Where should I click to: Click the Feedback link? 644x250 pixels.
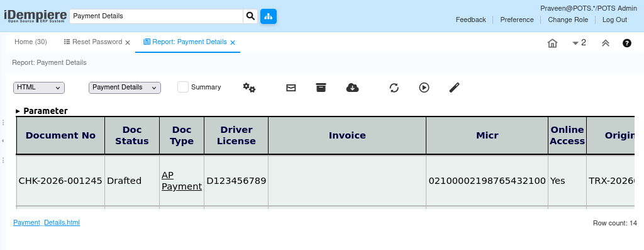click(x=470, y=20)
